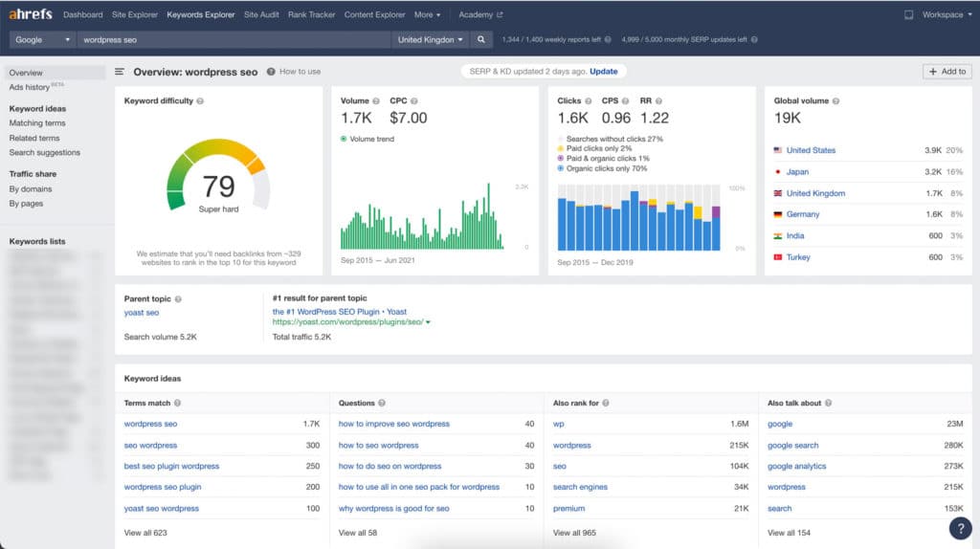This screenshot has height=549, width=980.
Task: Toggle the sidebar hamburger menu icon
Action: [x=120, y=72]
